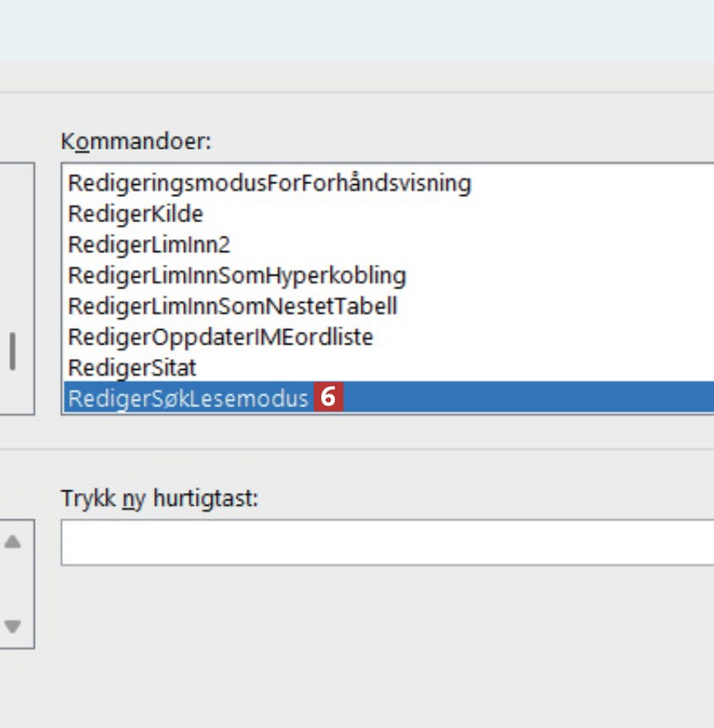Screen dimensions: 714x728
Task: Click the categories list scrollbar thumb
Action: [x=13, y=351]
